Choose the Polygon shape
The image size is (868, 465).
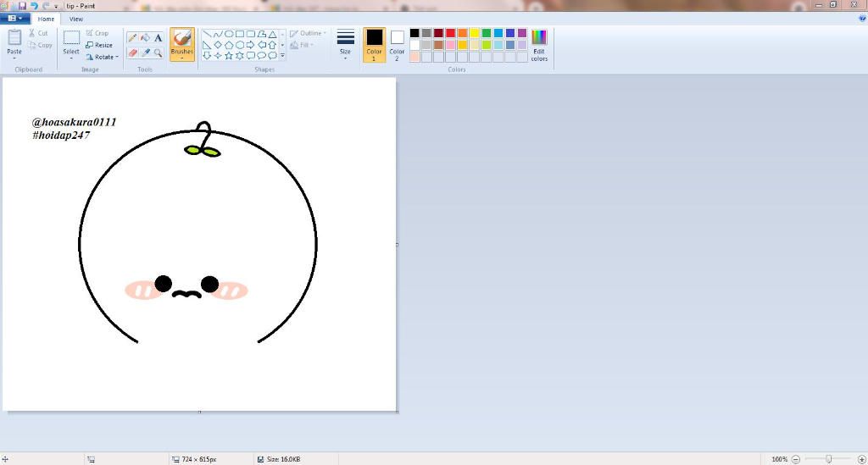pyautogui.click(x=261, y=34)
